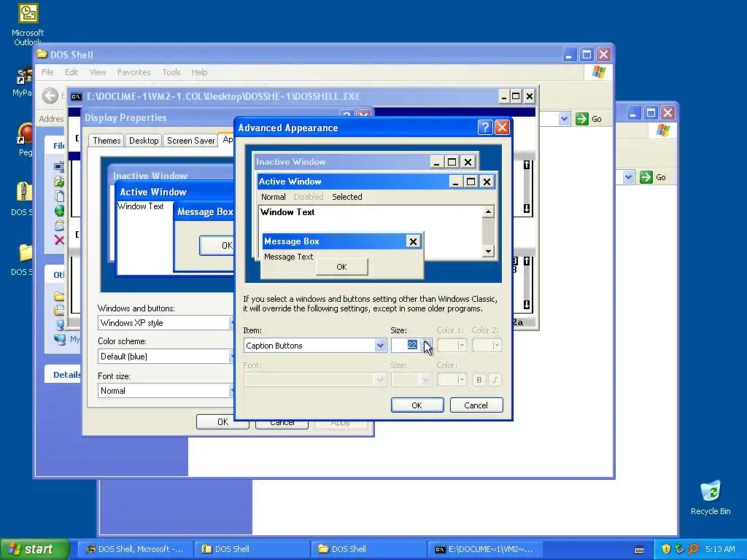
Task: Open the Recycle Bin desktop icon
Action: click(x=711, y=497)
